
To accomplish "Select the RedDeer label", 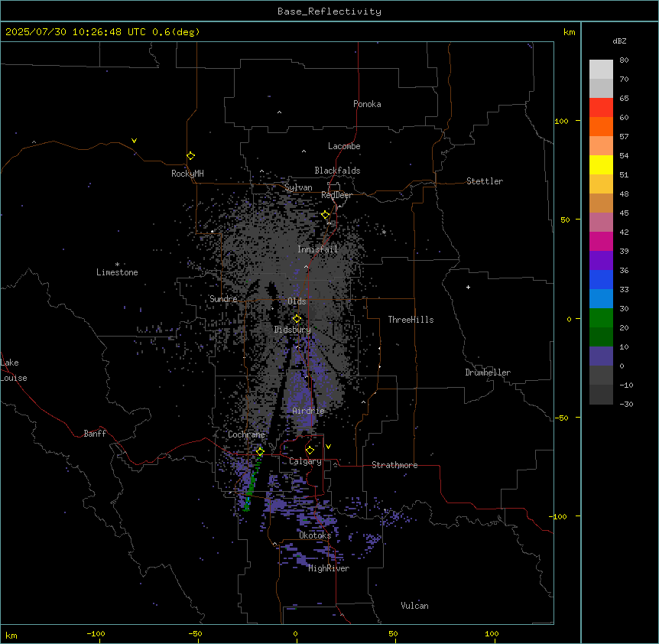I will click(x=336, y=195).
